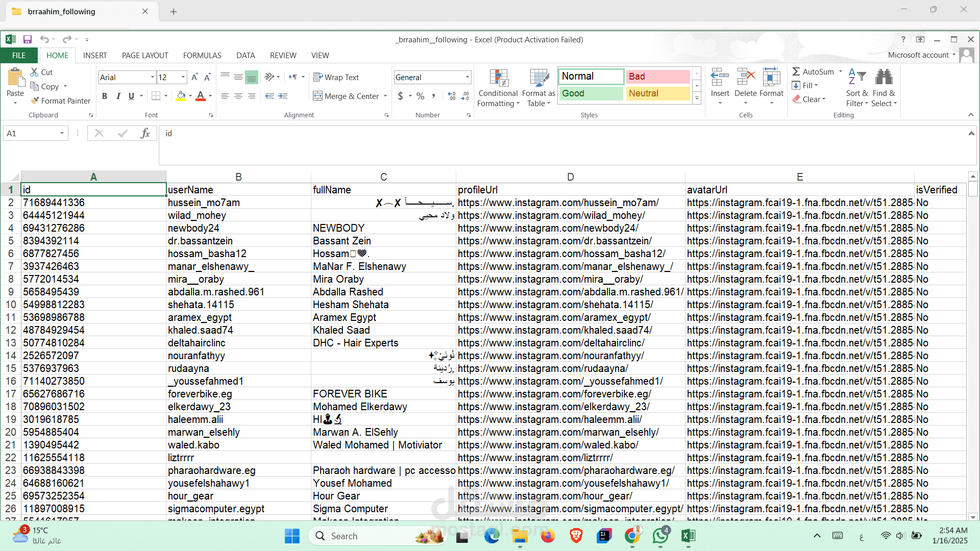The height and width of the screenshot is (551, 980).
Task: Toggle Italic formatting button
Action: 118,96
